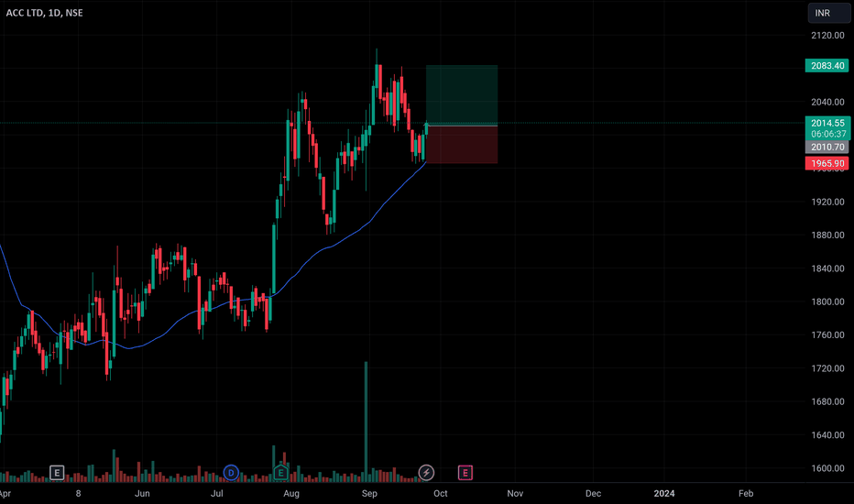Click the Jun label on time axis
Viewport: 854px width, 504px height.
142,493
